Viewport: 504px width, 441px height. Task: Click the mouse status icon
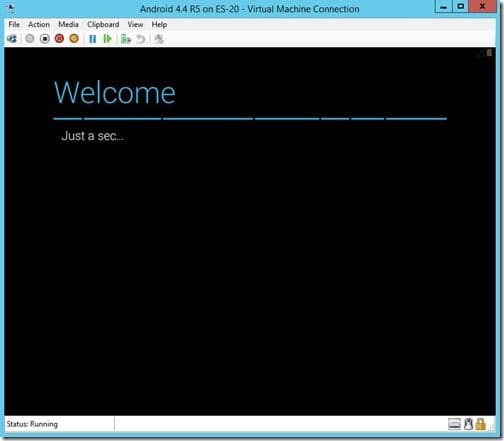468,424
